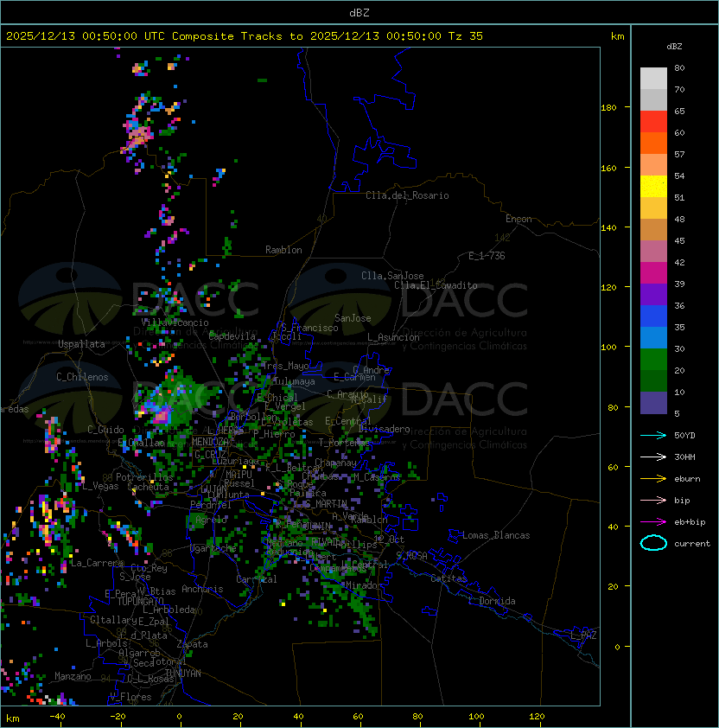Screen dimensions: 719x728
Task: Click the Manzano place label
Action: pos(73,676)
